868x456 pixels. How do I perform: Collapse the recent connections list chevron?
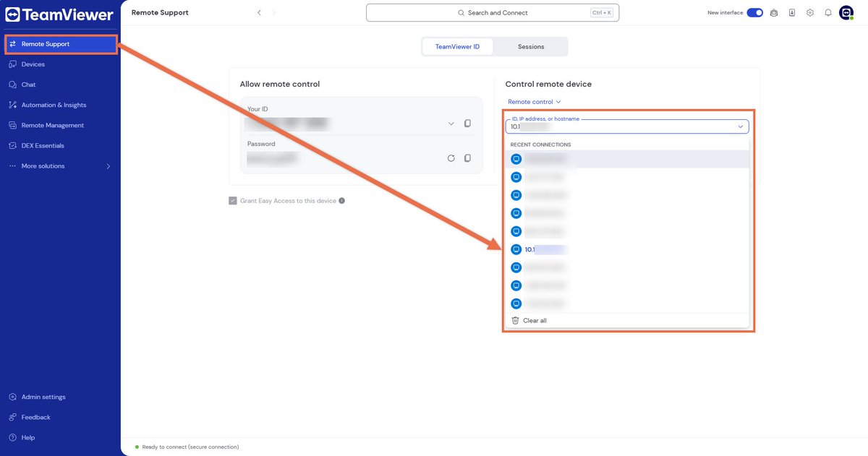741,126
